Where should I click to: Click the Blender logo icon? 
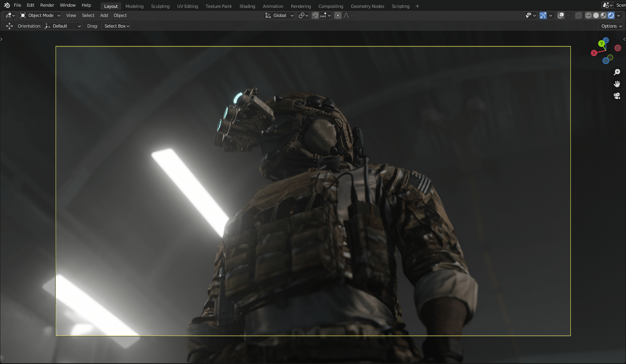[x=7, y=5]
